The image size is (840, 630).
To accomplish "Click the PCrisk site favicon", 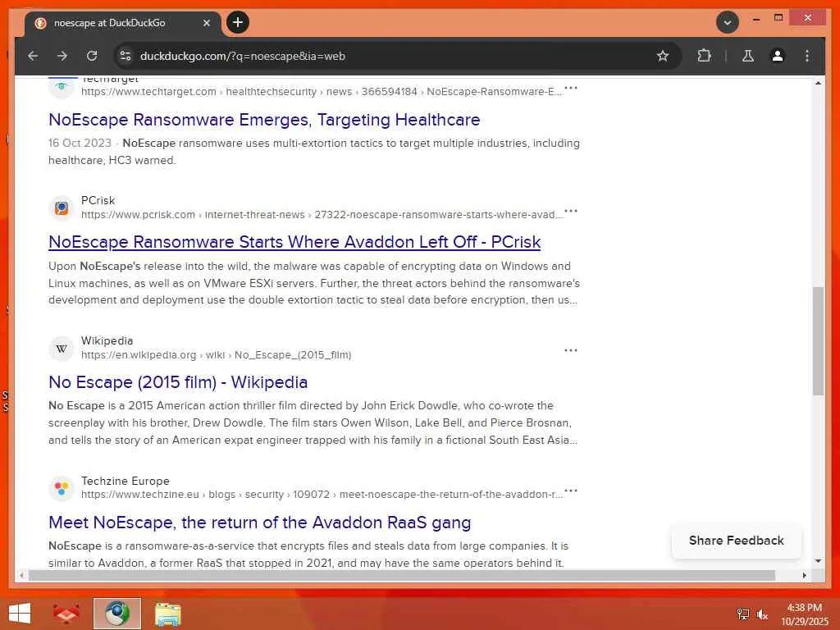I will pyautogui.click(x=62, y=208).
